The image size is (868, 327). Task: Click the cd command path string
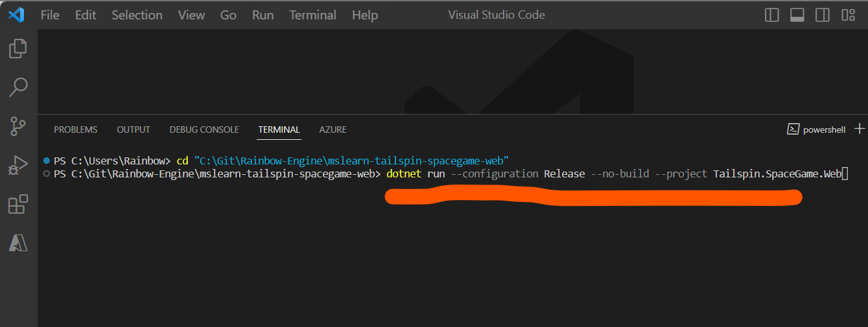351,160
